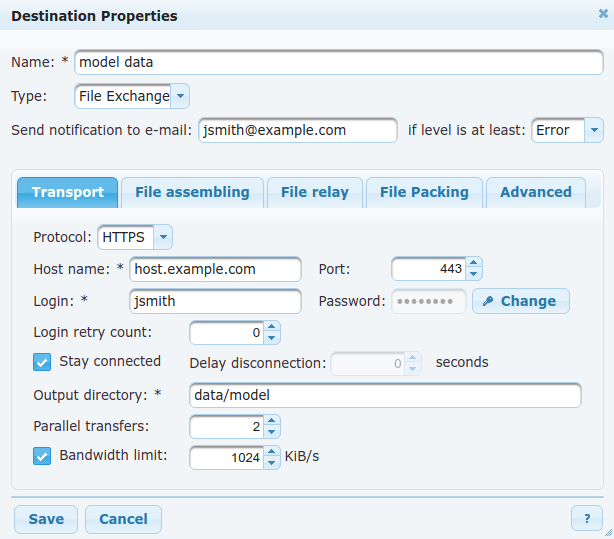This screenshot has width=614, height=539.
Task: Open the Advanced tab
Action: pos(536,192)
